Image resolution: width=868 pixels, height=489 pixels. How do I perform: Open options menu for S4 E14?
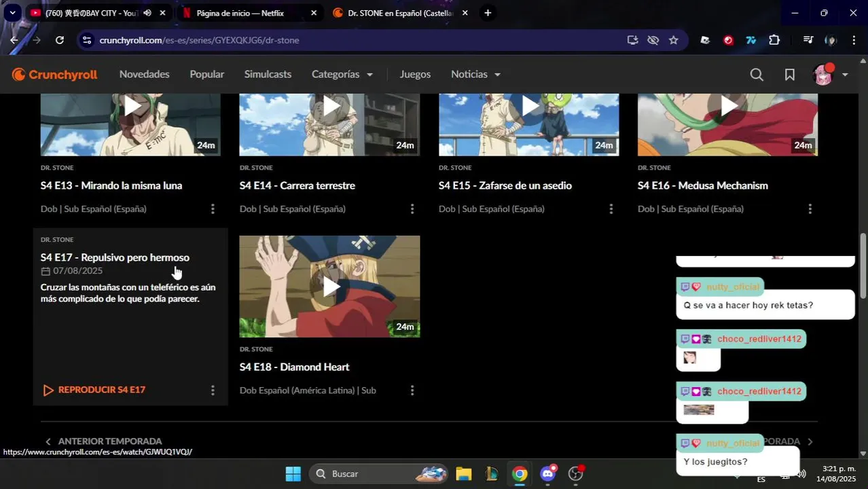point(412,209)
